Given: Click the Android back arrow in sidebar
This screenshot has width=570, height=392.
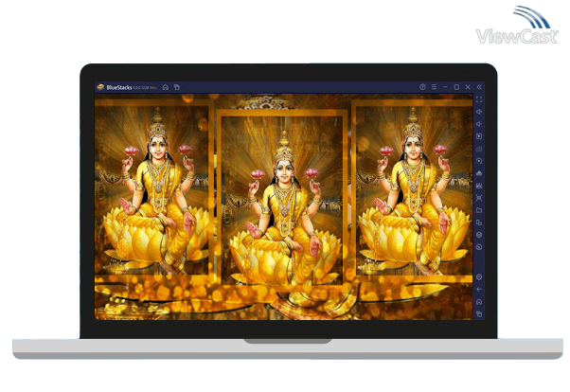Looking at the screenshot, I should click(479, 289).
